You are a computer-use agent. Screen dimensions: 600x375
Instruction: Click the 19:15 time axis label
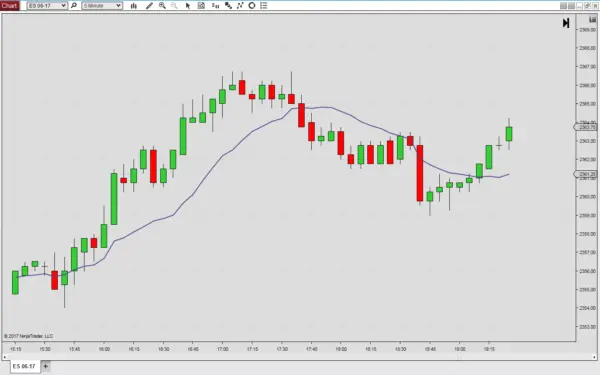click(x=489, y=349)
